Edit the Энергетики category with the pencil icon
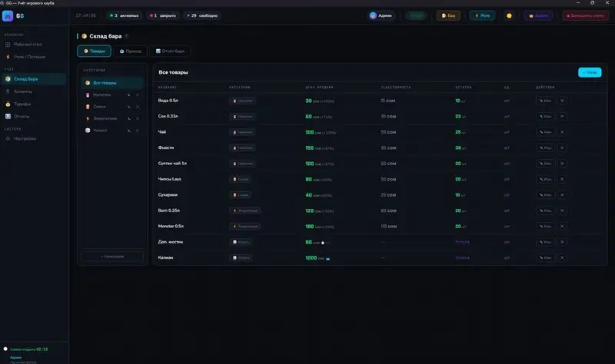The image size is (615, 364). pyautogui.click(x=128, y=118)
